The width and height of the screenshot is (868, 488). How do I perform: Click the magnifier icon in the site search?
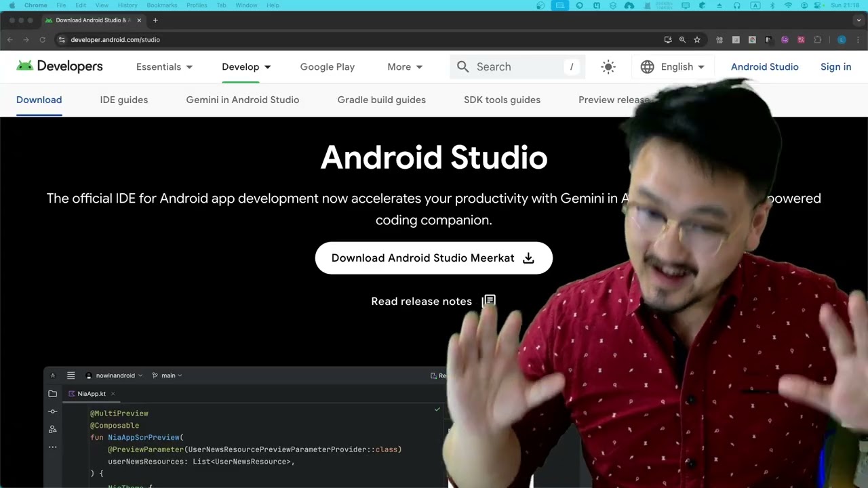click(462, 66)
